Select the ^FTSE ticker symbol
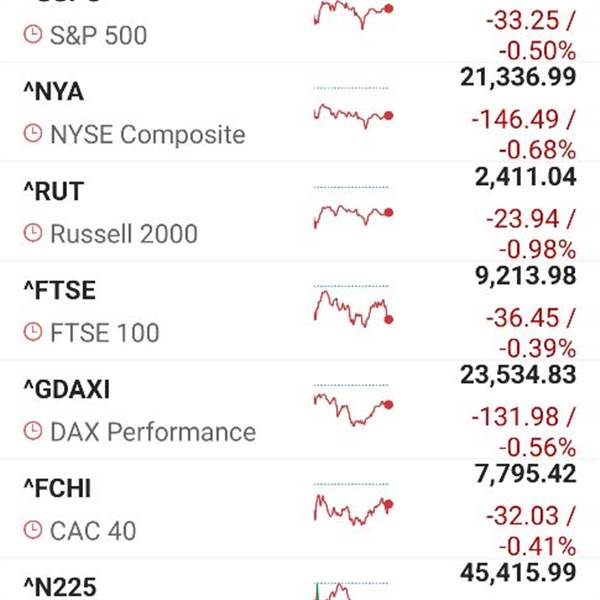 [58, 290]
